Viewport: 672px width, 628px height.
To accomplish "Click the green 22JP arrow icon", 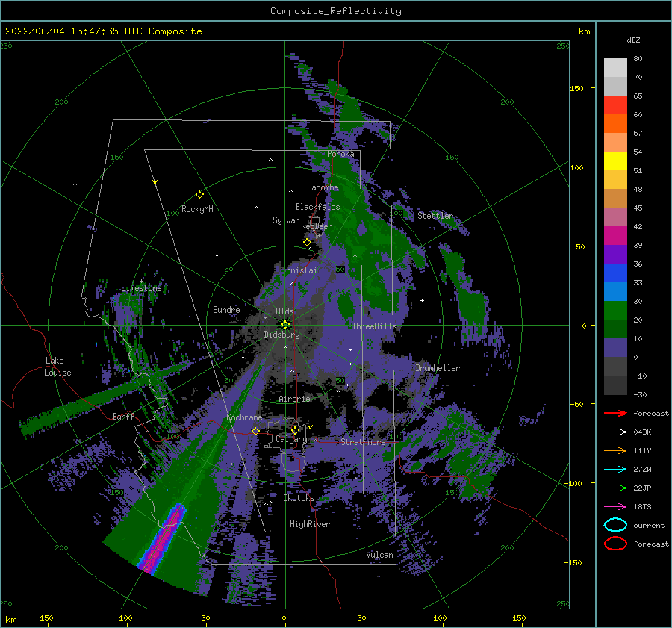I will point(615,488).
